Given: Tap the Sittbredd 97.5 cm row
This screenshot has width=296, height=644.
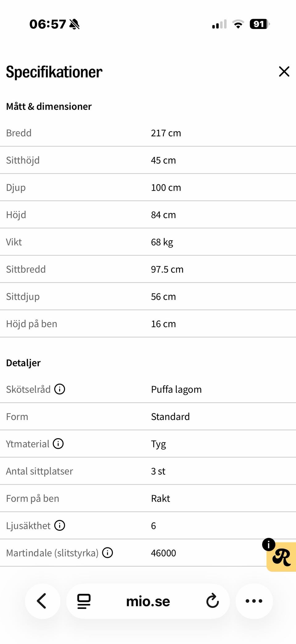Looking at the screenshot, I should [148, 269].
